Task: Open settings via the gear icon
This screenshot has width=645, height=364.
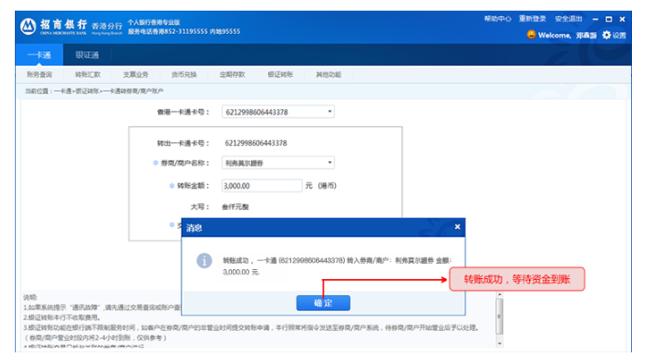Action: (606, 35)
